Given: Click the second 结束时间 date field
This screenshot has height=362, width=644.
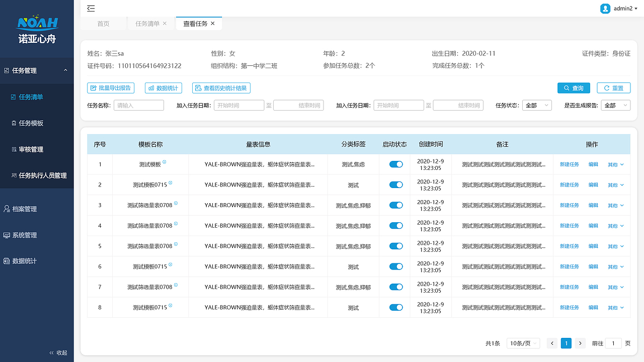Looking at the screenshot, I should pos(458,106).
